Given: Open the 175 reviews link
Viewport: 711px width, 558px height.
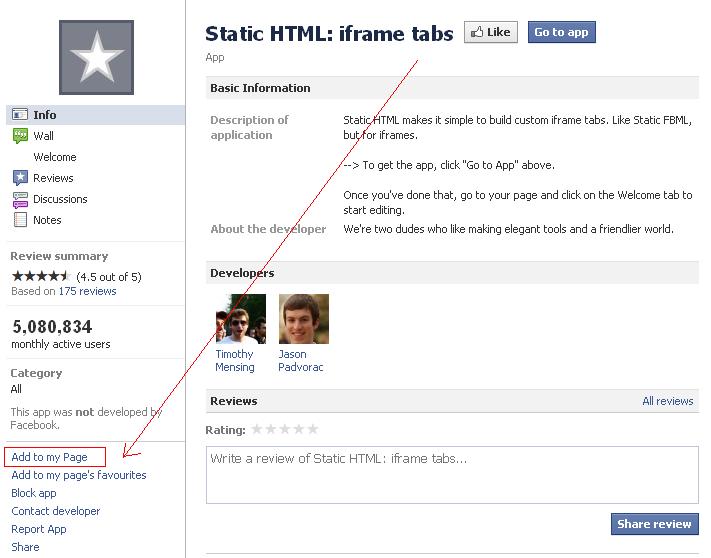Looking at the screenshot, I should (x=87, y=291).
